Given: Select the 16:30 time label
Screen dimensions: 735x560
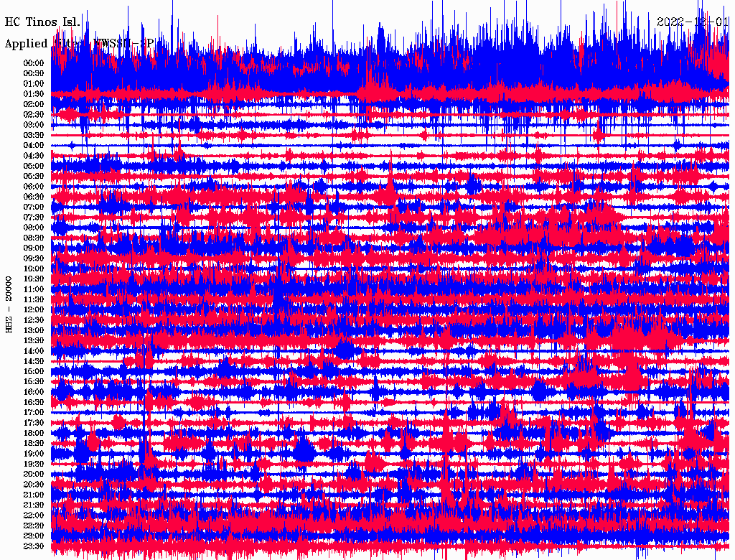Looking at the screenshot, I should pos(34,403).
